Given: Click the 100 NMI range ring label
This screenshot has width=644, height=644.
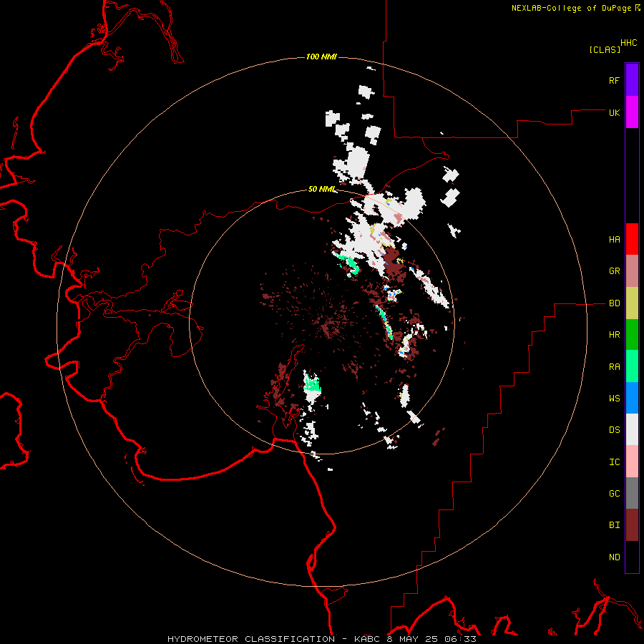Looking at the screenshot, I should (x=321, y=57).
